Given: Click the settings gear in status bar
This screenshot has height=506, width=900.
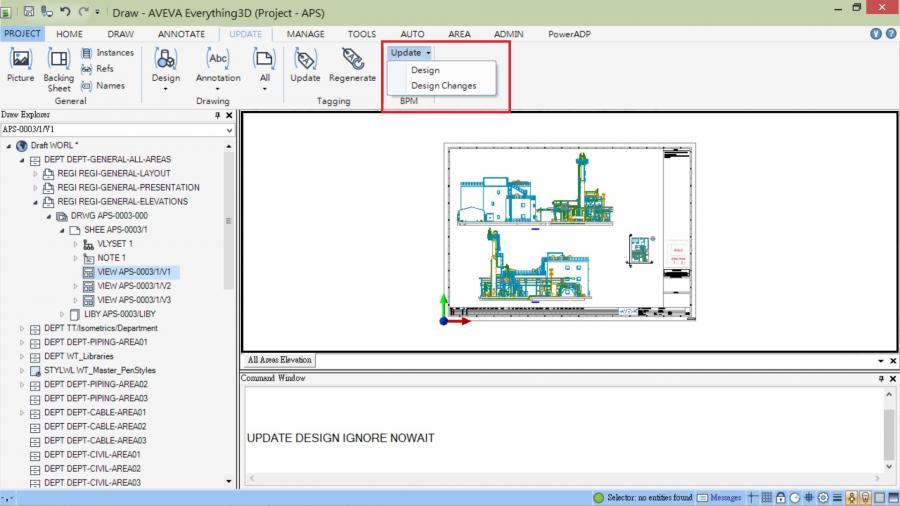Looking at the screenshot, I should (x=823, y=497).
